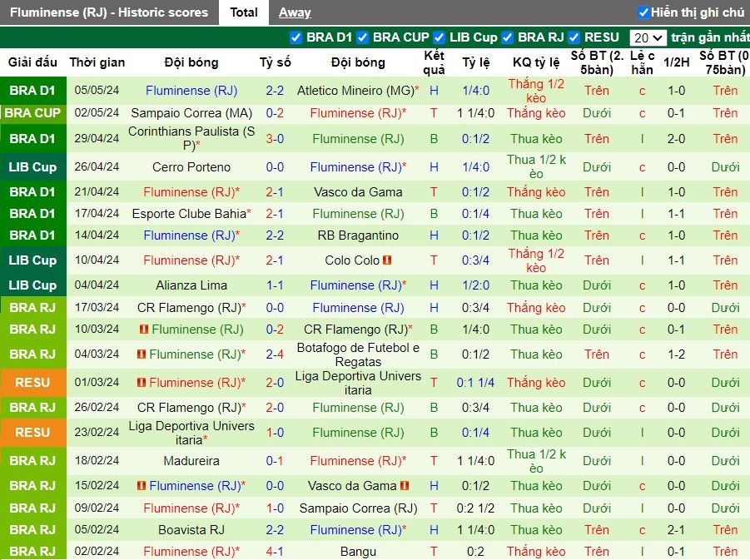Select the RESU cell dated 01/03/24
Image resolution: width=750 pixels, height=560 pixels.
coord(32,383)
